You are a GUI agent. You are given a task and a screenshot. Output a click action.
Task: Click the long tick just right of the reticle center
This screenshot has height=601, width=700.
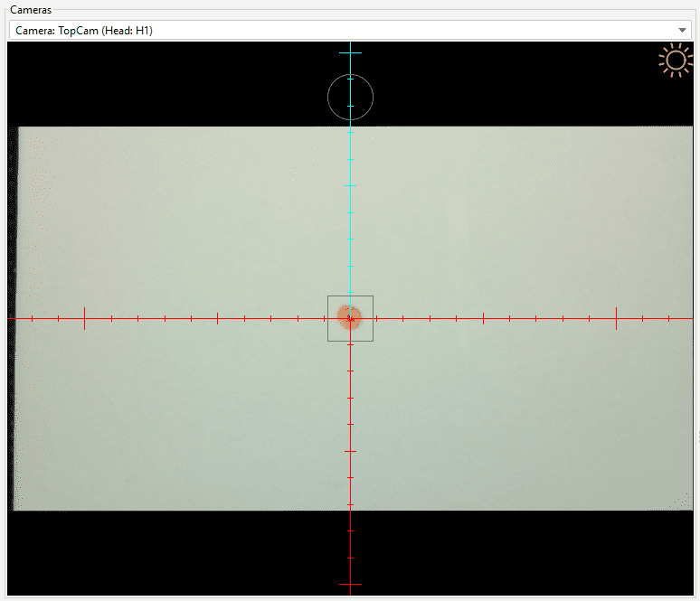(x=483, y=318)
